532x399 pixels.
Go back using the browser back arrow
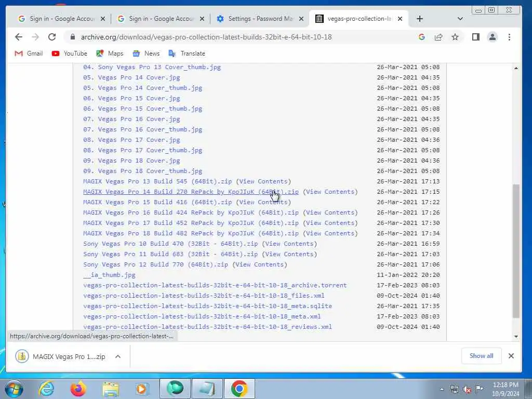[x=19, y=37]
